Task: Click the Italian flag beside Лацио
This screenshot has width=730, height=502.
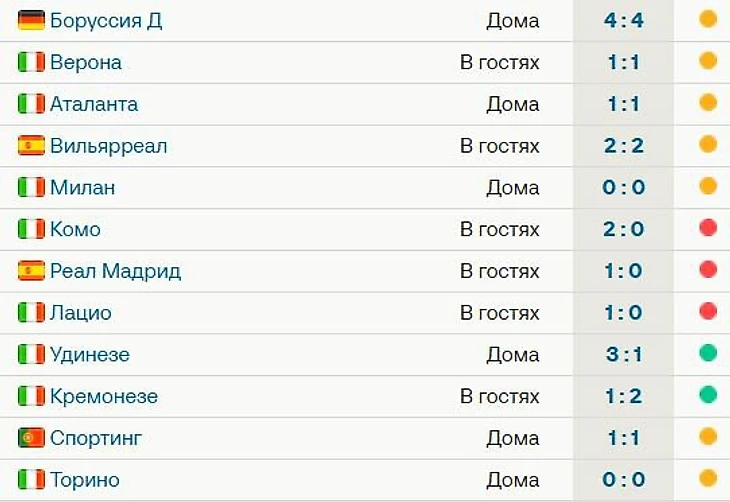Action: [x=31, y=313]
